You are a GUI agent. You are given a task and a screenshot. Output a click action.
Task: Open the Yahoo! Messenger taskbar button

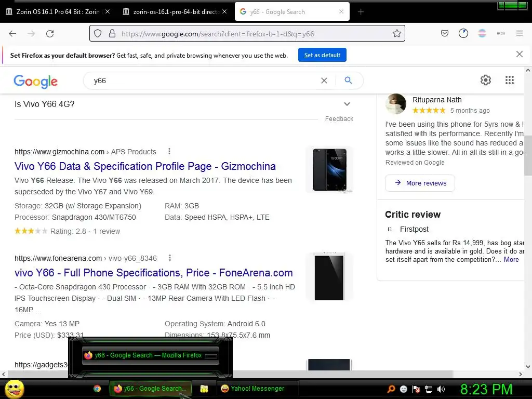[x=257, y=389]
